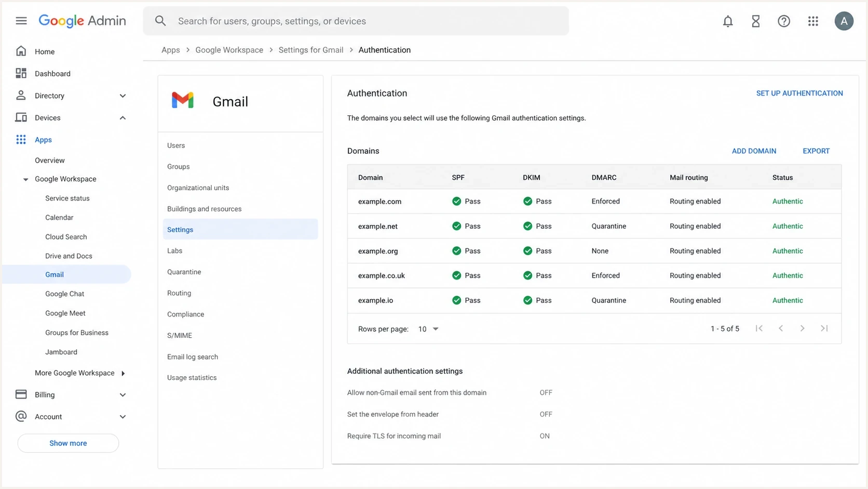
Task: Click SET UP AUTHENTICATION
Action: click(x=799, y=93)
